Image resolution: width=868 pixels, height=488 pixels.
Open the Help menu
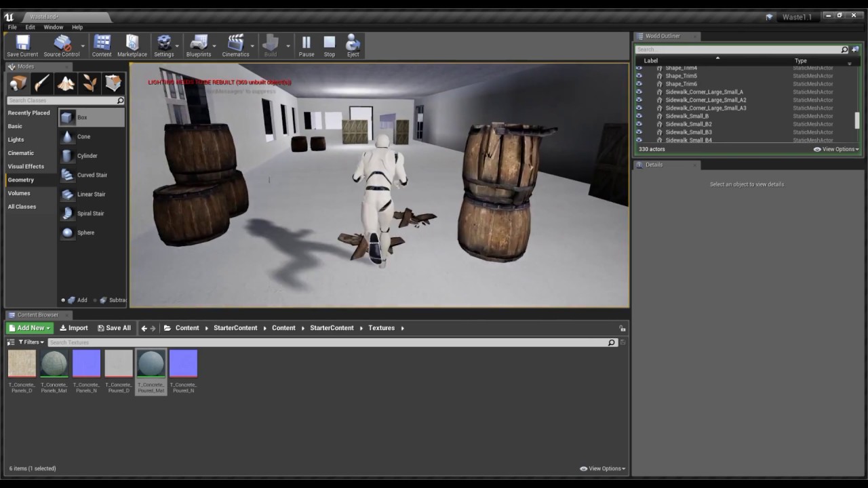77,27
